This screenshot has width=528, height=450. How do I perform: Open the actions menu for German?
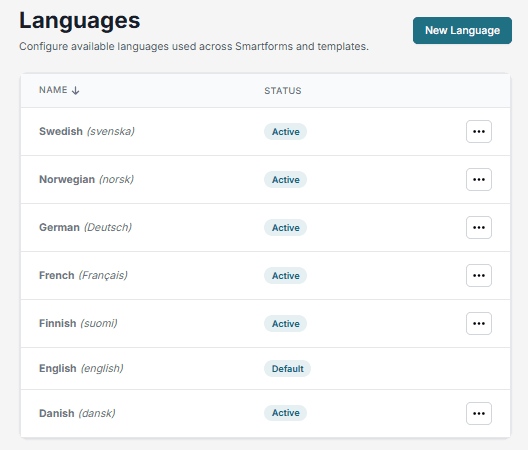pos(478,227)
